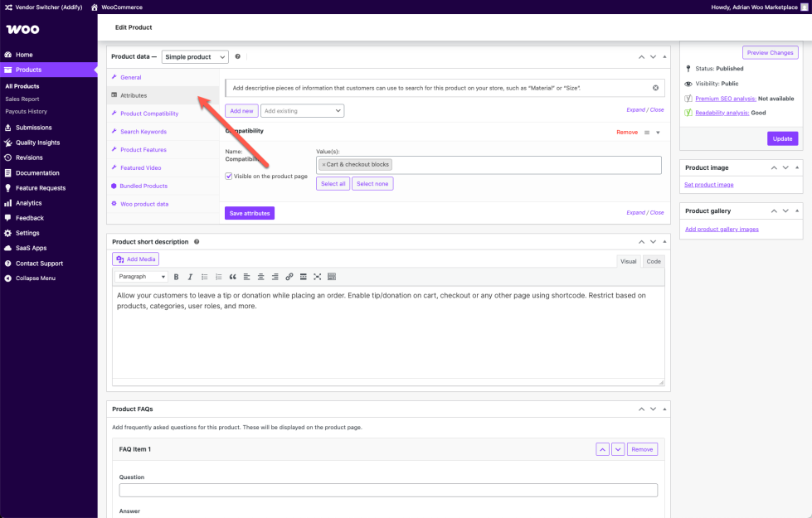The width and height of the screenshot is (812, 518).
Task: Switch to the Code editor tab
Action: (x=654, y=261)
